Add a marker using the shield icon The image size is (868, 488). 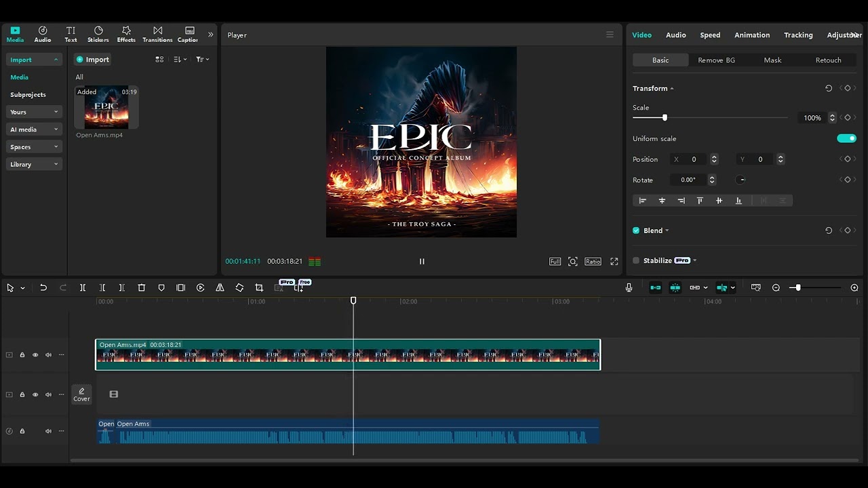click(161, 288)
